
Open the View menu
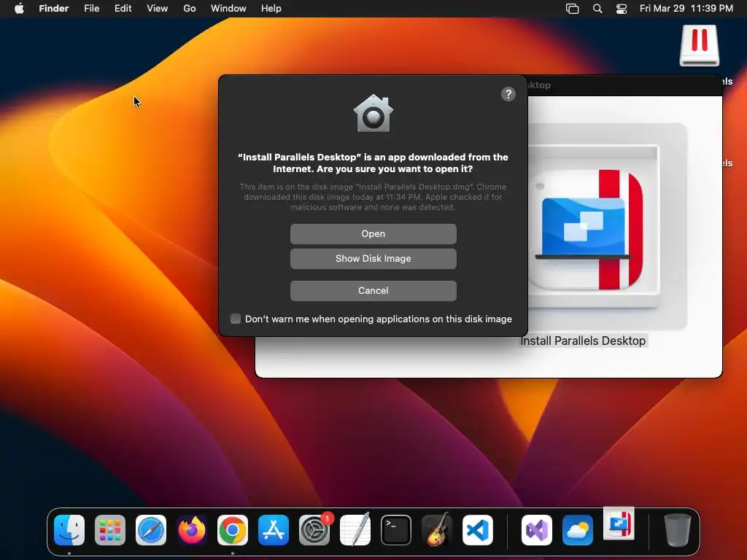click(x=158, y=9)
